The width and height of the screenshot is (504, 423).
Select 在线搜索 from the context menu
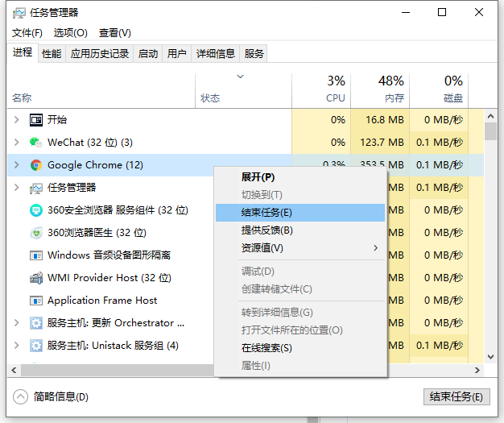[266, 348]
